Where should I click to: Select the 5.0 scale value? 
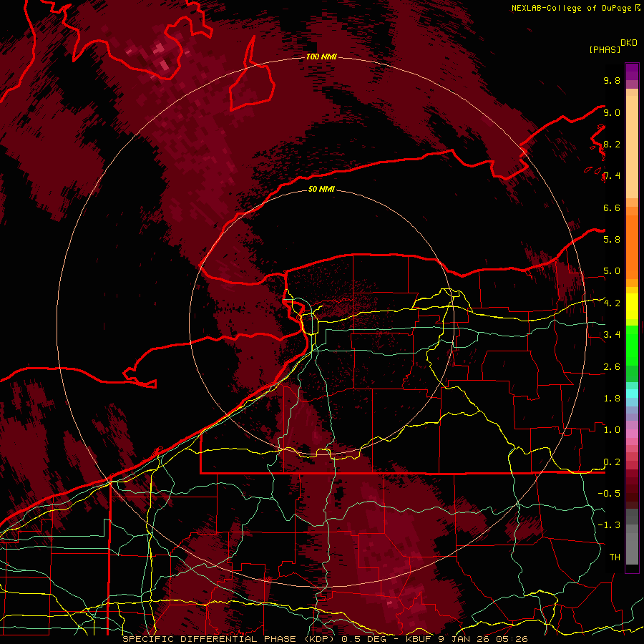(x=612, y=271)
